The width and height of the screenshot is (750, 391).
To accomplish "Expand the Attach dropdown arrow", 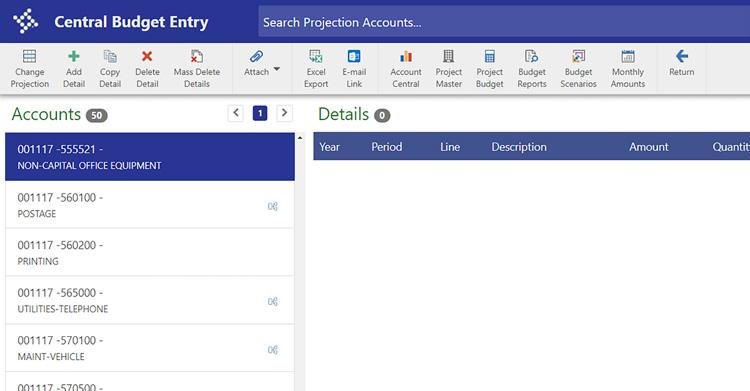I will (276, 69).
